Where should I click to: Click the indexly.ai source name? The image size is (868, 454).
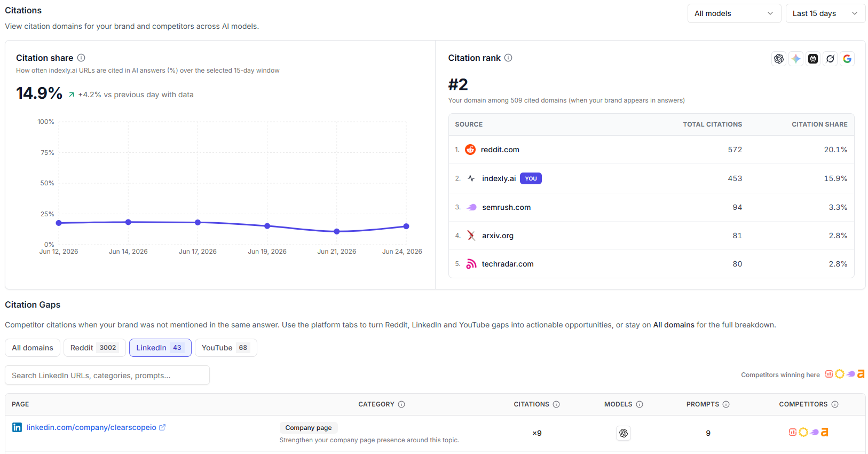coord(499,178)
